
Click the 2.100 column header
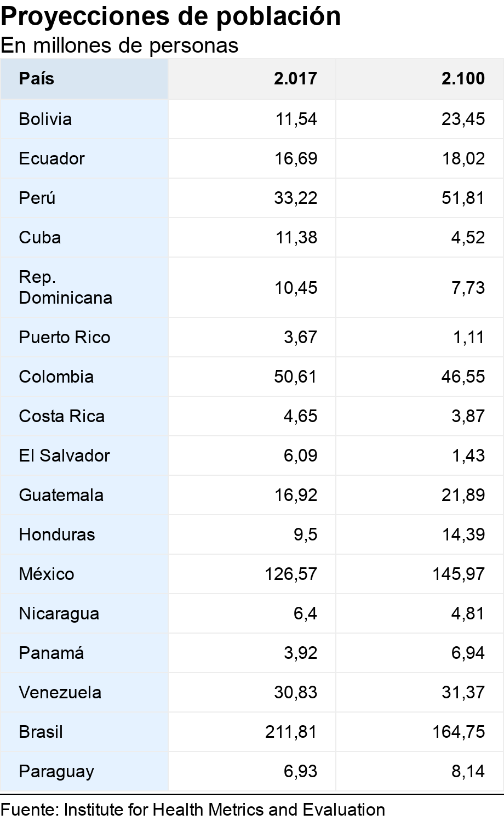tap(463, 78)
